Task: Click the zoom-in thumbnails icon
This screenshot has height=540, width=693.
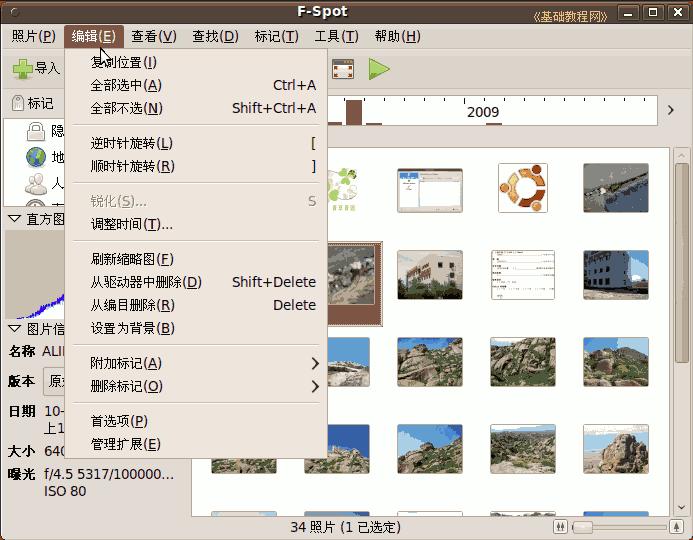Action: point(676,527)
